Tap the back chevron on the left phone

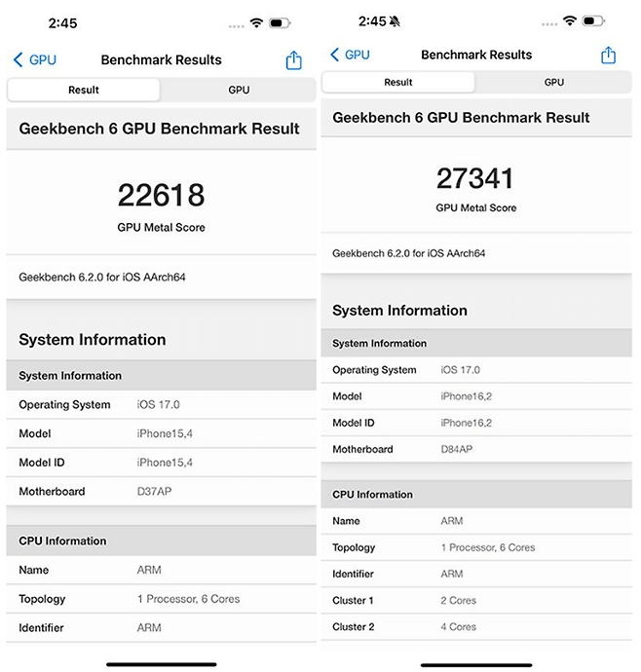[18, 60]
